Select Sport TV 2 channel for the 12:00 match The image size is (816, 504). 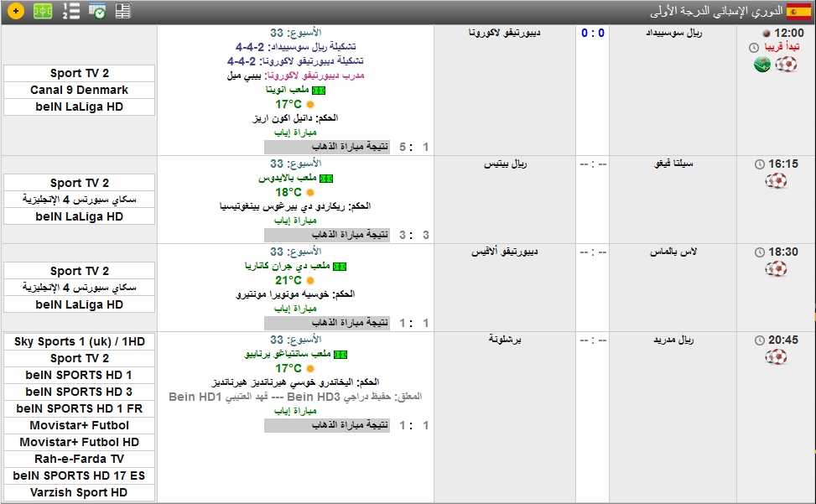click(x=79, y=73)
